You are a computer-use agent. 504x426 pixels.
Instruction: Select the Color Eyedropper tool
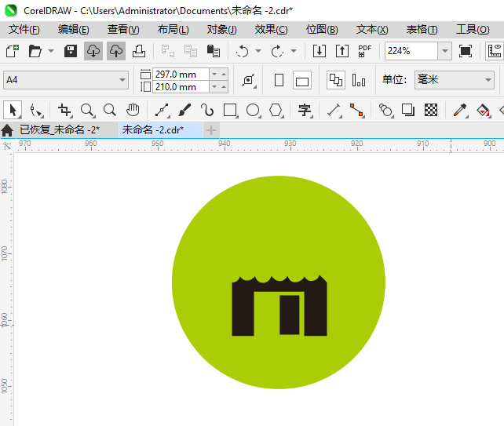tap(460, 110)
